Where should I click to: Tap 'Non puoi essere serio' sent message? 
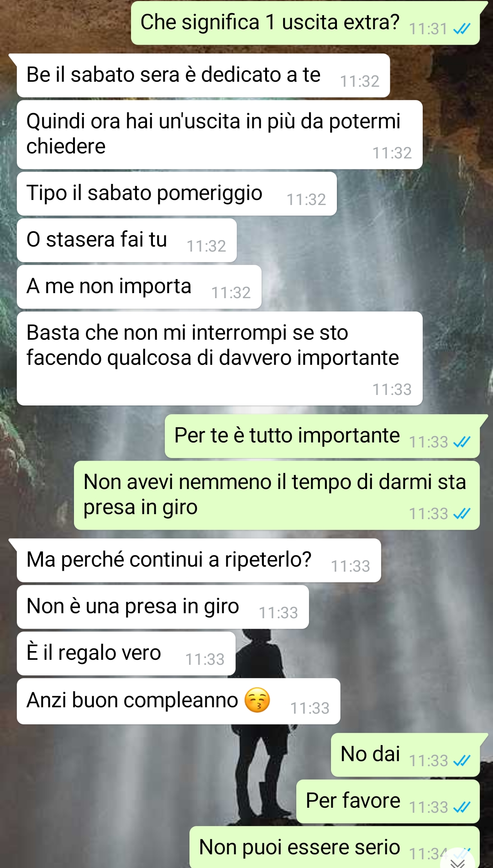[335, 847]
